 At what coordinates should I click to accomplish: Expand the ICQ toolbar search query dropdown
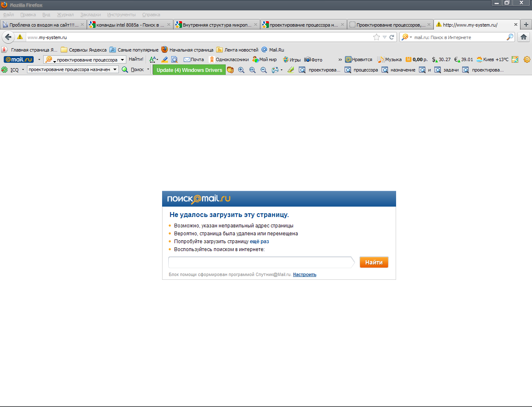[115, 69]
